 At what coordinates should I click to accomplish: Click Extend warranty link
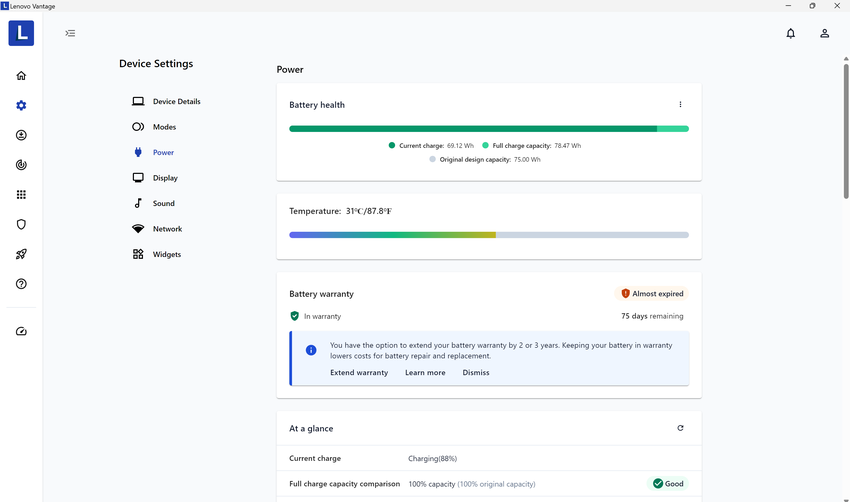(x=359, y=373)
